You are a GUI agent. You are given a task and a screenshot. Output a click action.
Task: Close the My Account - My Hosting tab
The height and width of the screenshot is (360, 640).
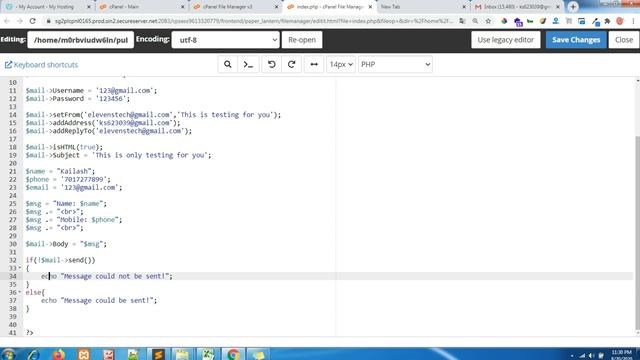coord(89,7)
